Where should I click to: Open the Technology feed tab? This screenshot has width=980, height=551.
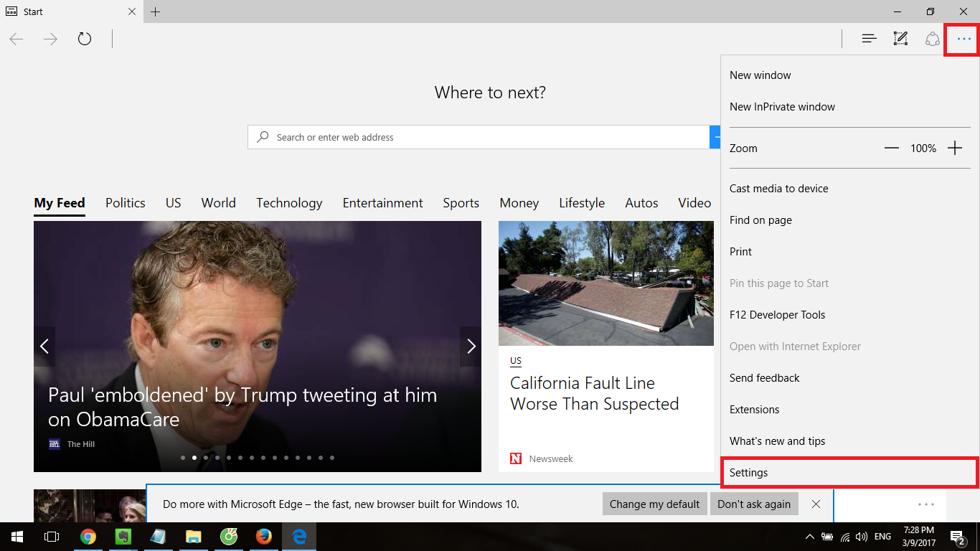coord(289,203)
